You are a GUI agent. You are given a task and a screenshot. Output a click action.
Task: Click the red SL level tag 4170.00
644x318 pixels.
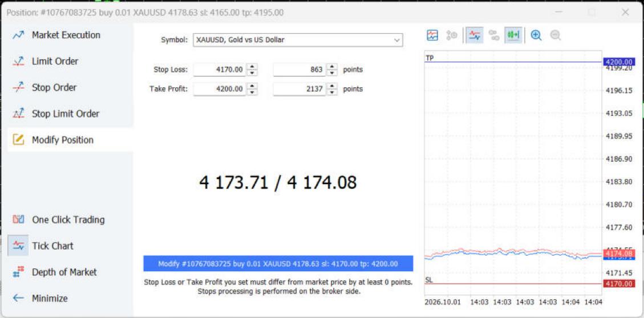(618, 284)
